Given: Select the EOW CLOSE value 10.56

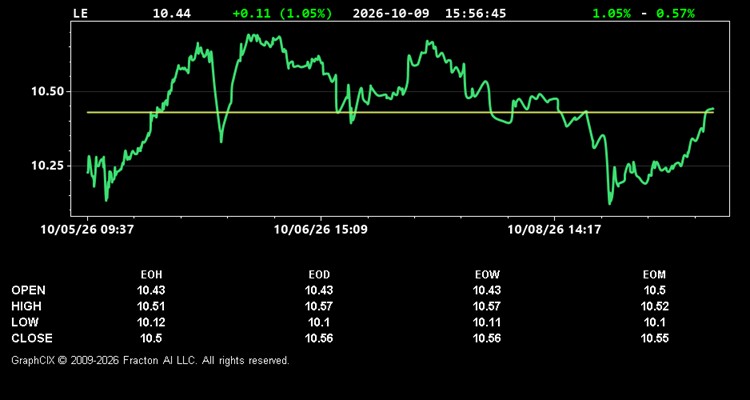Looking at the screenshot, I should point(487,338).
